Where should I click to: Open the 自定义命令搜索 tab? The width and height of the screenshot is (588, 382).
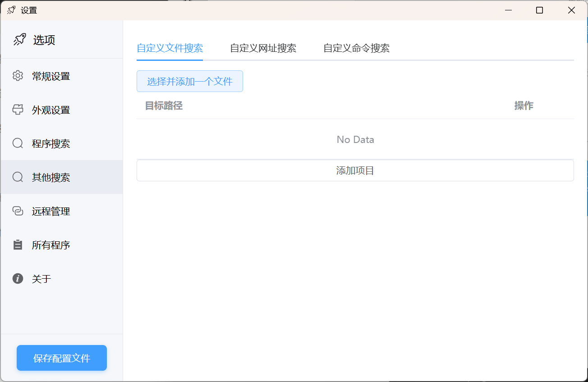click(356, 48)
